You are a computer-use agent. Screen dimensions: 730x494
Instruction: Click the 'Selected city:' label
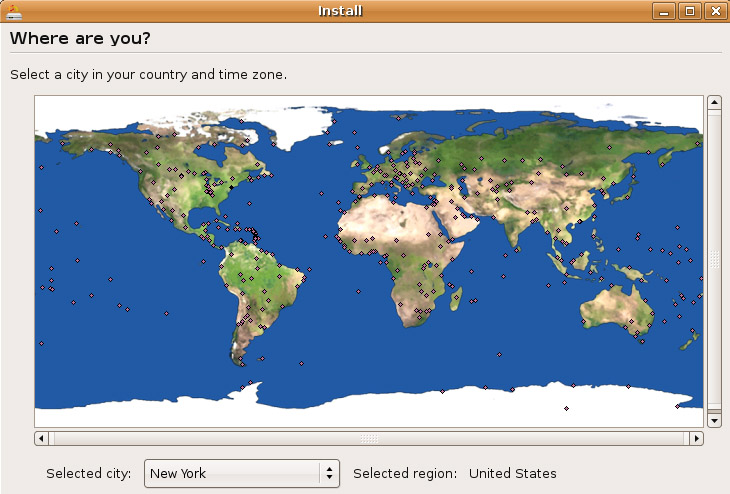pyautogui.click(x=88, y=473)
